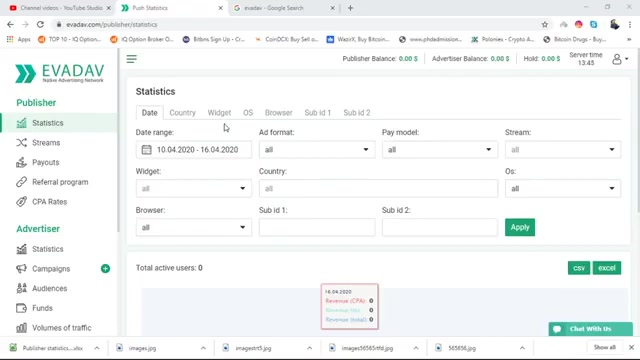This screenshot has width=640, height=360.
Task: Open the Os filter dropdown
Action: pyautogui.click(x=563, y=189)
